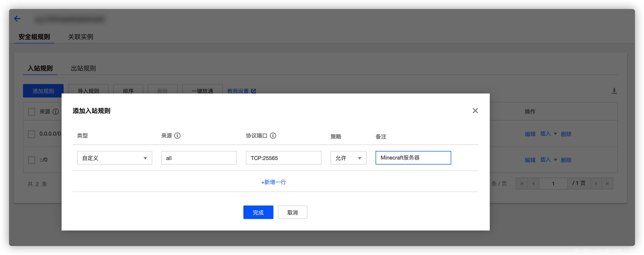Open the 类型 dropdown showing 自定义
This screenshot has height=255, width=644.
point(115,158)
